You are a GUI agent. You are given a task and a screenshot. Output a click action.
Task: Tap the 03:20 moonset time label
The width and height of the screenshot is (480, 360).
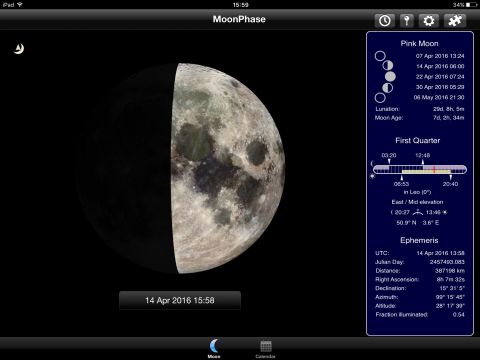pyautogui.click(x=389, y=155)
